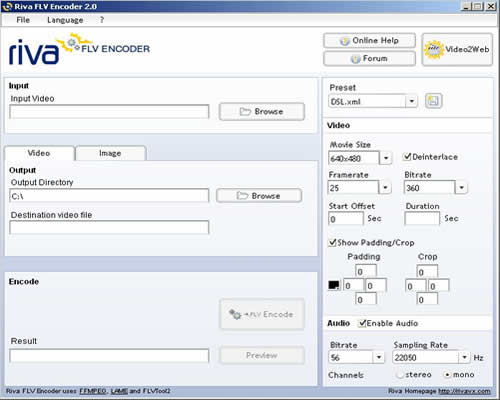Click the Start Offset field
500x400 pixels.
click(x=346, y=219)
